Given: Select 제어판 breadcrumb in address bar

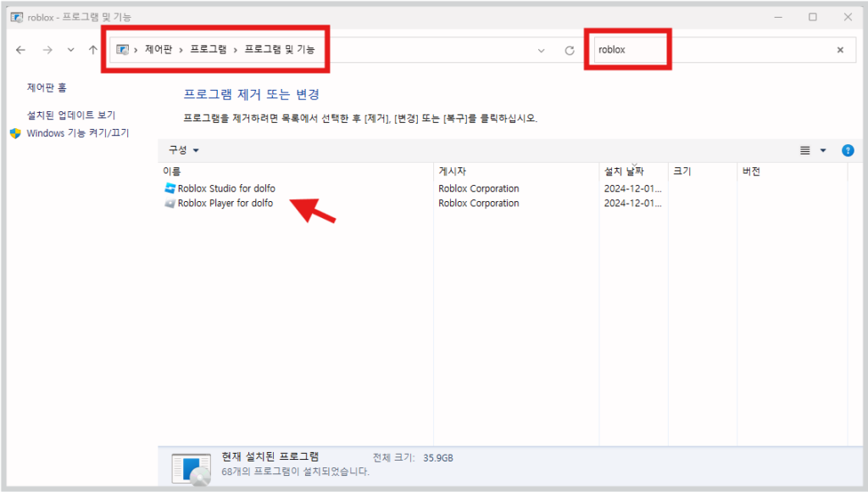Looking at the screenshot, I should click(x=159, y=49).
